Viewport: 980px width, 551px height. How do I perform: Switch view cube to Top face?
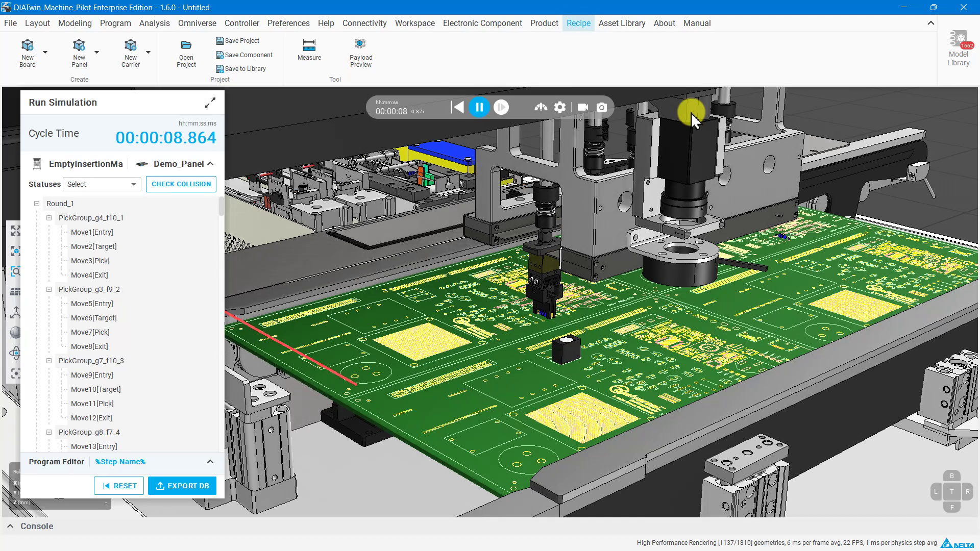click(951, 492)
